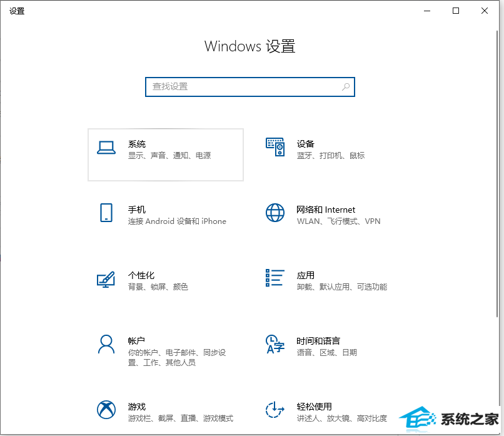Click 连接 Android 设备和 iPhone text
Viewport: 504px width, 436px height.
177,221
